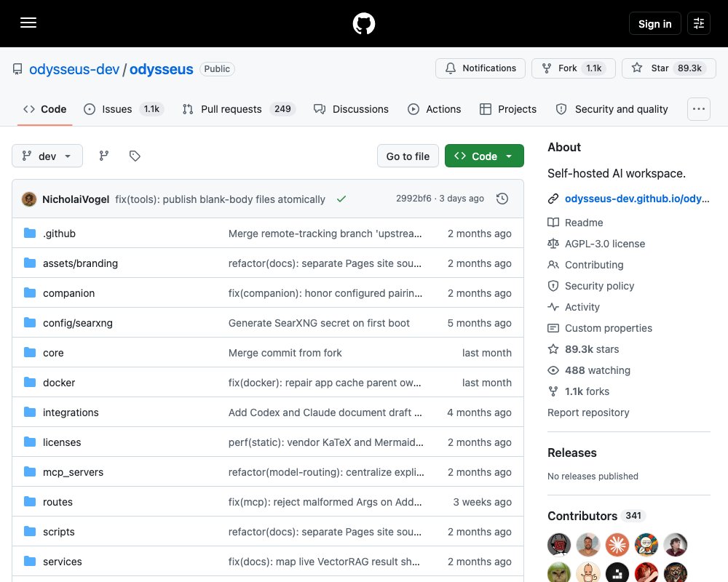Viewport: 728px width, 582px height.
Task: Show more repository tabs via ellipsis
Action: 698,109
